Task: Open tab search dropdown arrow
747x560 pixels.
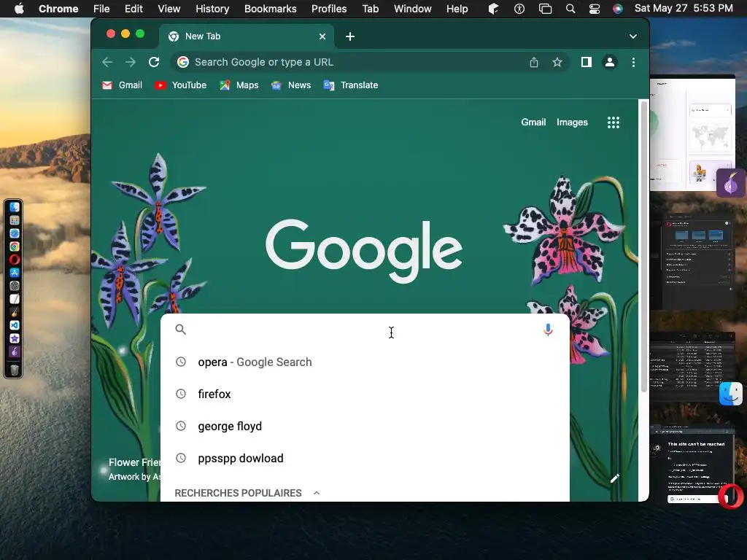Action: (x=632, y=36)
